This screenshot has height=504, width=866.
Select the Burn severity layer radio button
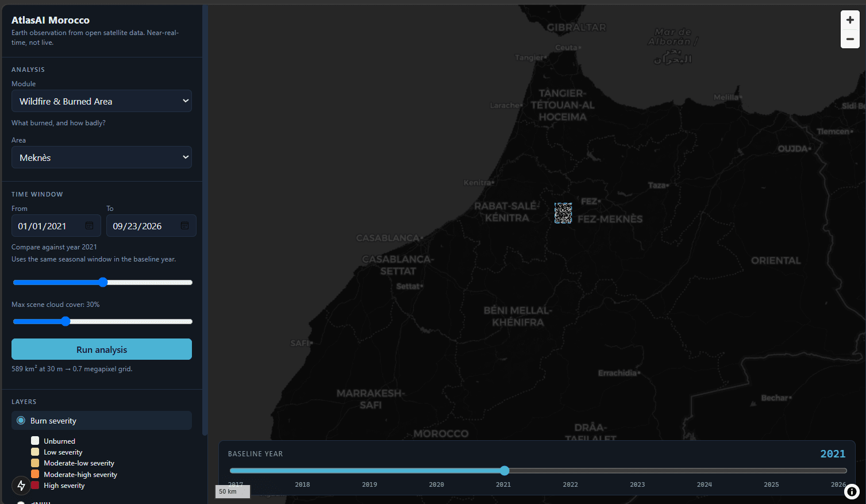click(21, 421)
